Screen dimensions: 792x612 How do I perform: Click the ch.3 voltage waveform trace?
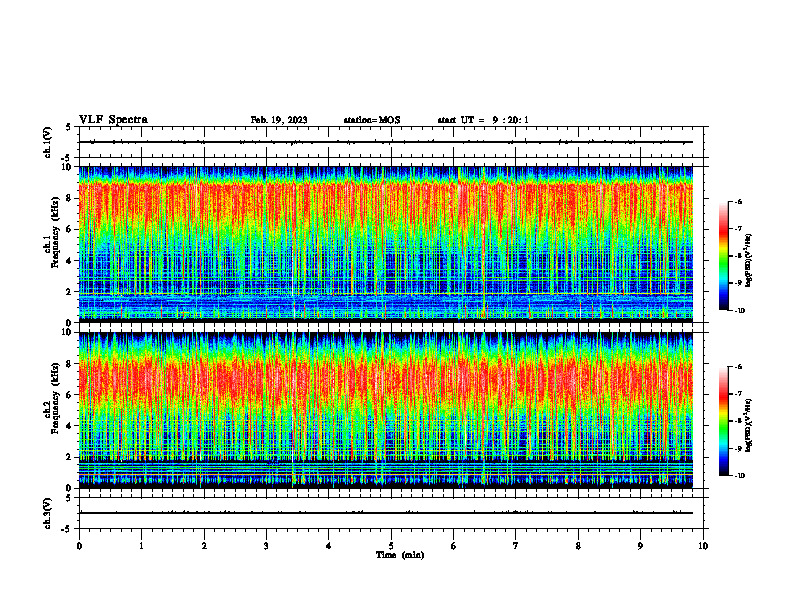point(386,513)
